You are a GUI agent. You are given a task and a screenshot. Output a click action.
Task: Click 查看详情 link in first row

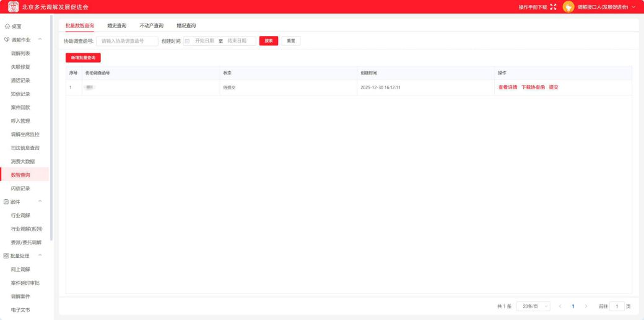click(507, 87)
